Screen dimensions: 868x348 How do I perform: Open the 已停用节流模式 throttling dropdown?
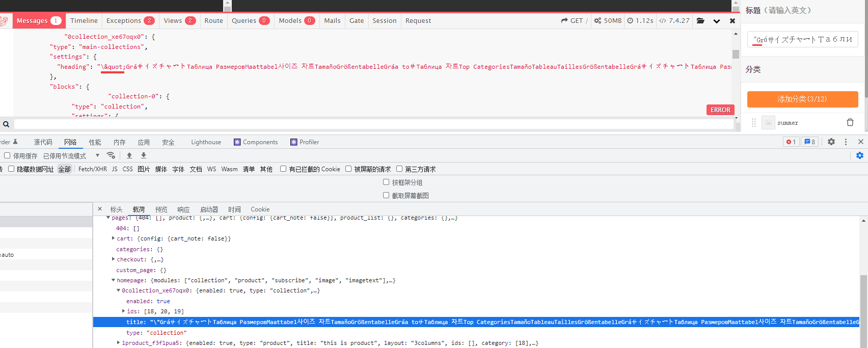[70, 156]
